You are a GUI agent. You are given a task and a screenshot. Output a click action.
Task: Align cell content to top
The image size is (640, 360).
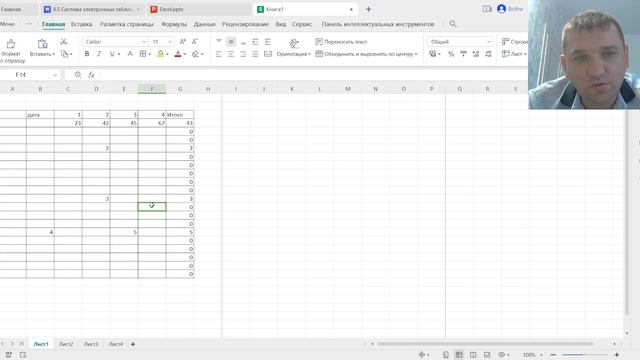[x=219, y=42]
